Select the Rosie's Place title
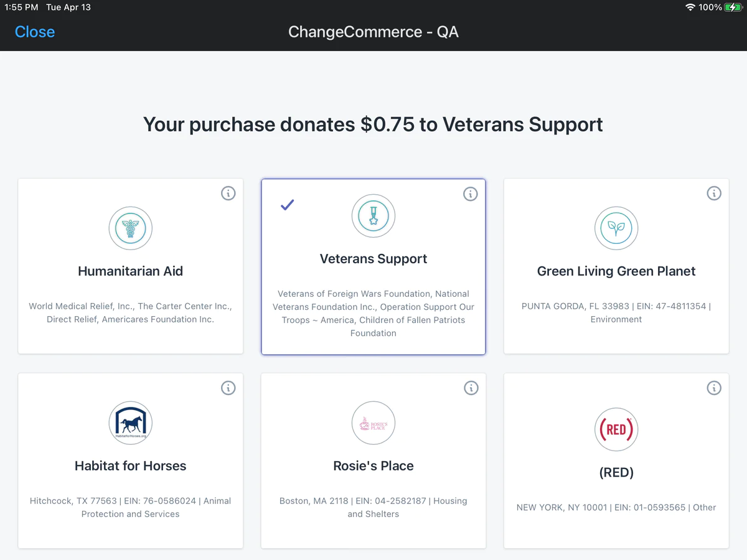The image size is (747, 560). coord(374,466)
